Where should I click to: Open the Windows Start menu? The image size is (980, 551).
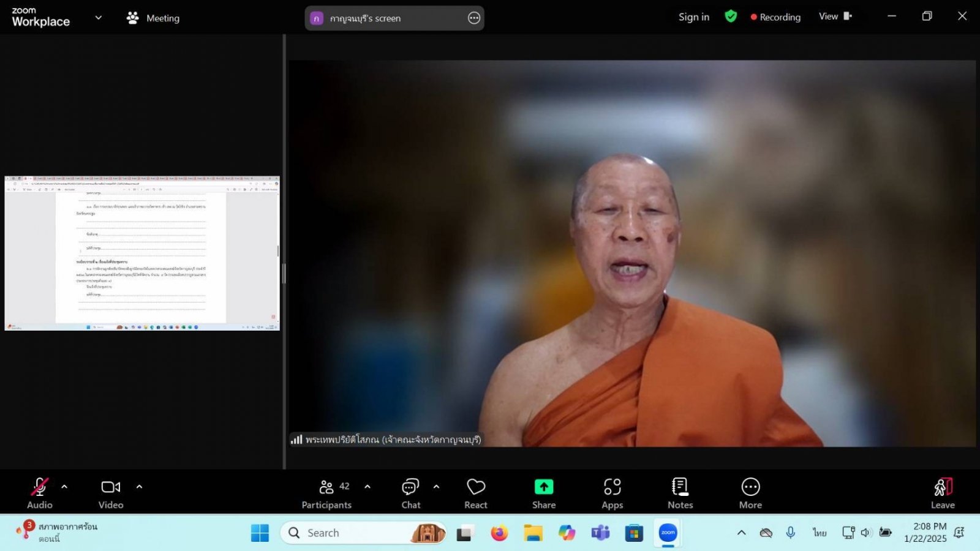pos(260,533)
